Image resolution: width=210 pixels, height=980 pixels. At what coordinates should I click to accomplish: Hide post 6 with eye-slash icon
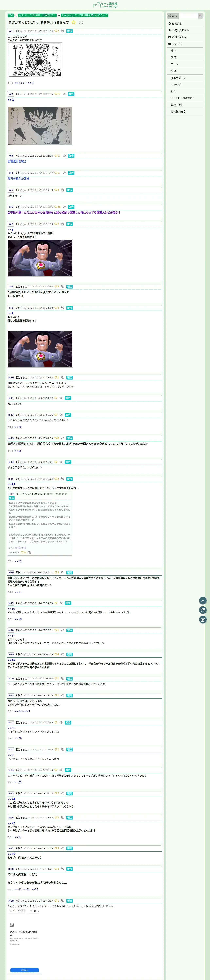tap(64, 207)
